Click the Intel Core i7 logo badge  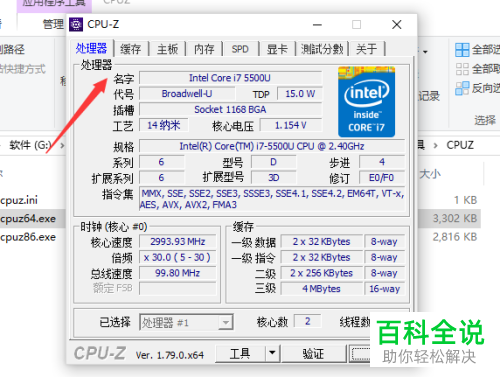[x=366, y=102]
